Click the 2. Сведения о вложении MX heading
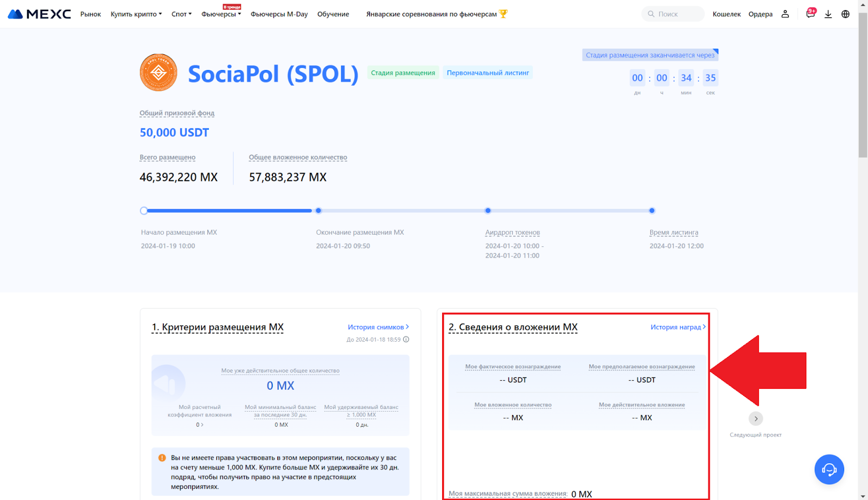The width and height of the screenshot is (868, 500). tap(513, 327)
